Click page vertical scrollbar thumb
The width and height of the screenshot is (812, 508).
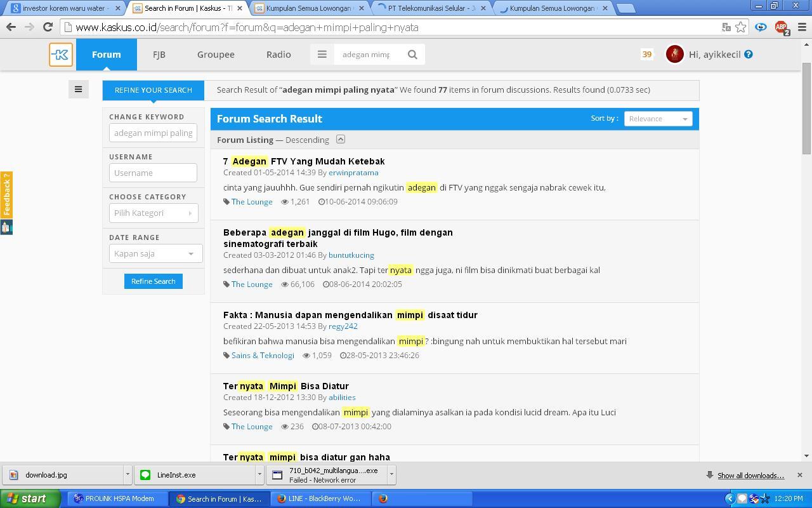coord(807,108)
